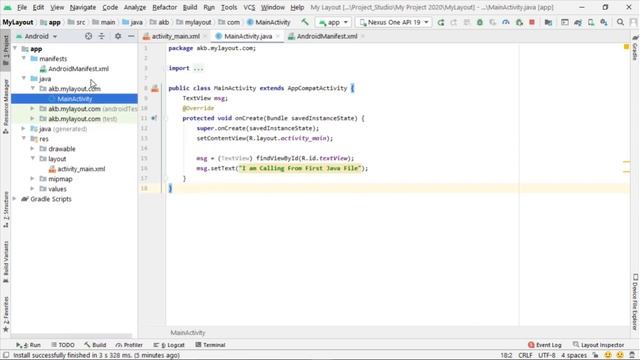
Task: Click the 4 spaces indent indicator
Action: [573, 355]
